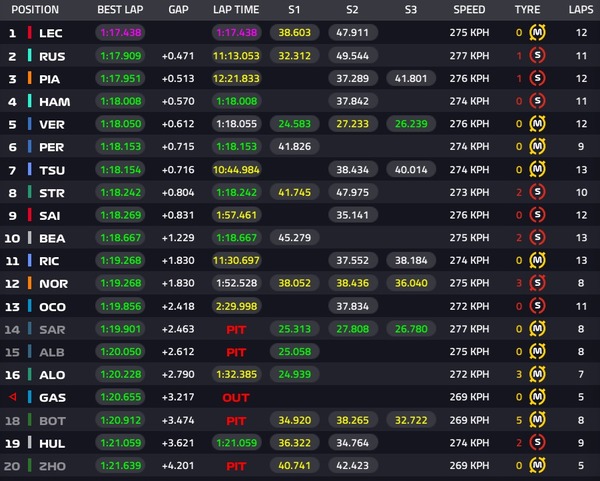Click Alonso's medium tyre icon

540,374
